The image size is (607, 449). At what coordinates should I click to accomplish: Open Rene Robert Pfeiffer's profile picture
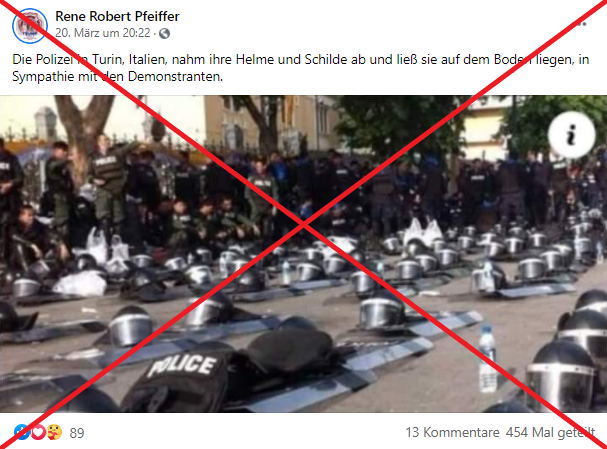coord(30,26)
